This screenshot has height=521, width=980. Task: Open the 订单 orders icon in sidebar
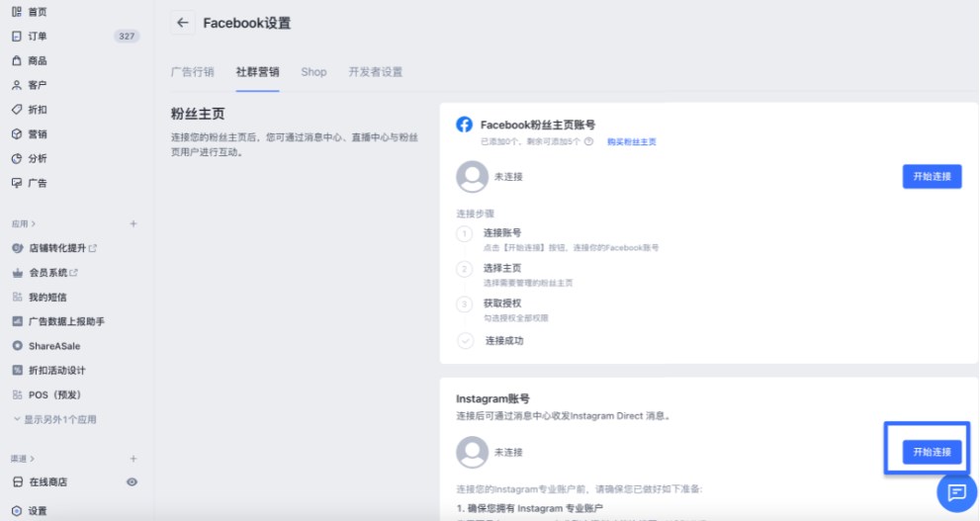17,37
